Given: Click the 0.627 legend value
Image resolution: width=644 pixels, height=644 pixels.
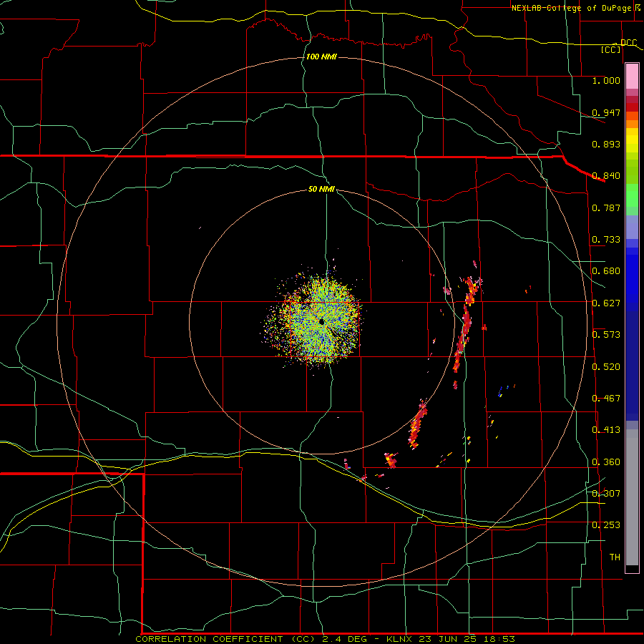Looking at the screenshot, I should click(x=606, y=303).
